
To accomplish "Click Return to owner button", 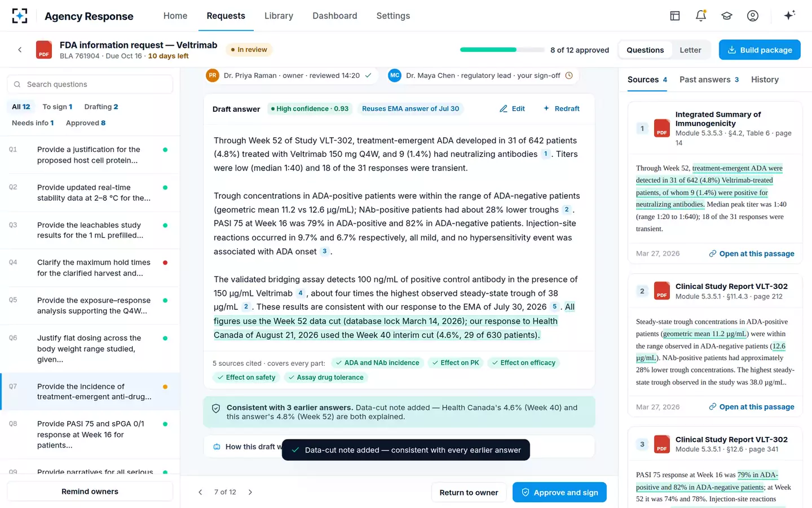I will pos(469,492).
